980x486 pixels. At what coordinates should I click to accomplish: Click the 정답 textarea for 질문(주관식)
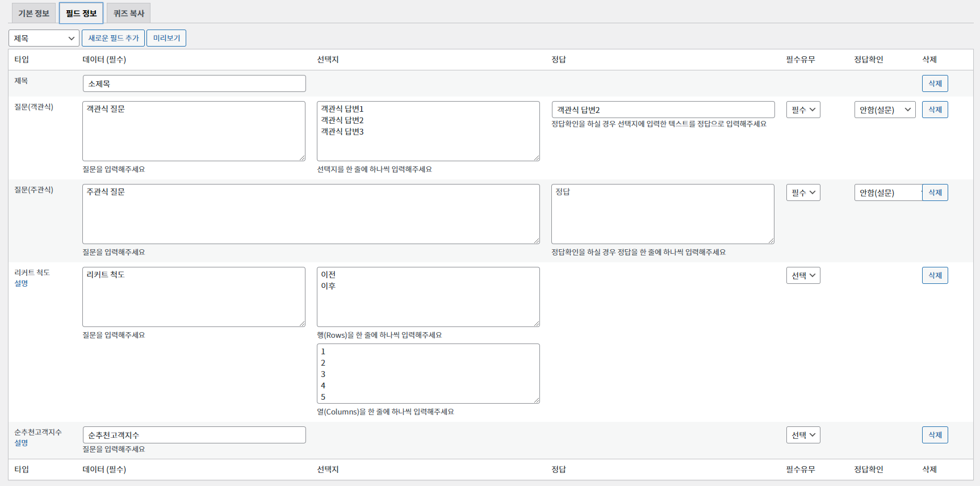[x=663, y=214]
